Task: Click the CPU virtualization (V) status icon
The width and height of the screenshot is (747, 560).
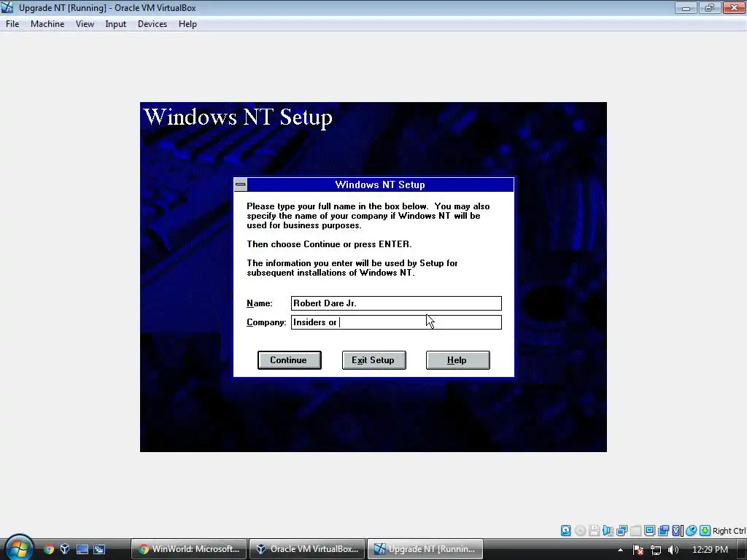Action: point(678,531)
